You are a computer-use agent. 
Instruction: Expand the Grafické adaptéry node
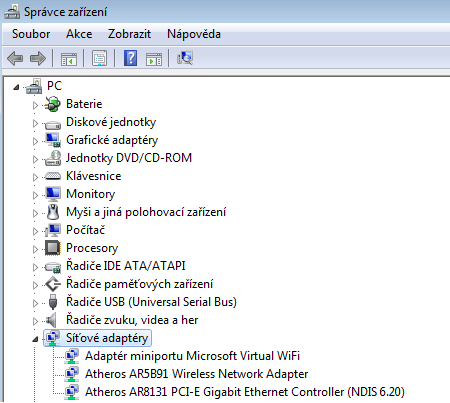pos(35,141)
